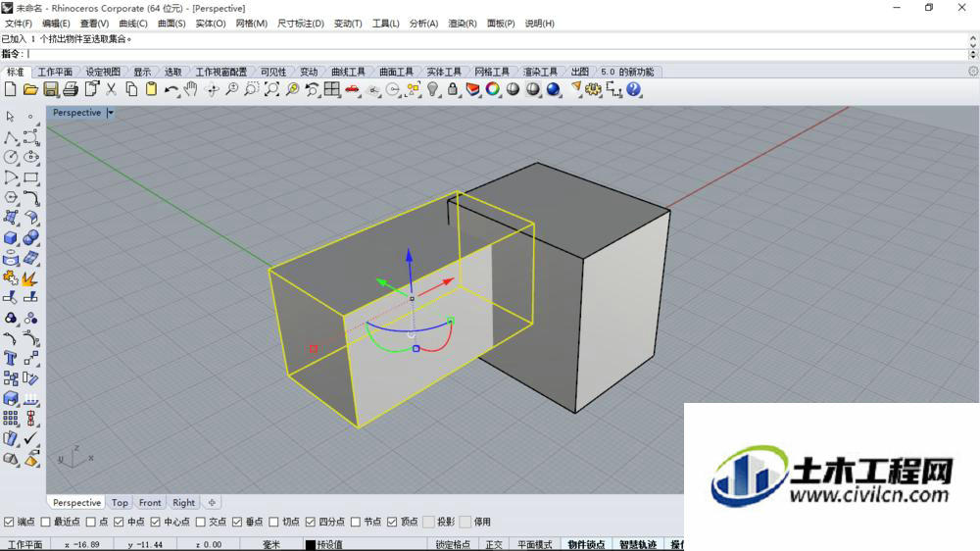Toggle the 中点 osnap checkbox
Image resolution: width=980 pixels, height=551 pixels.
119,522
